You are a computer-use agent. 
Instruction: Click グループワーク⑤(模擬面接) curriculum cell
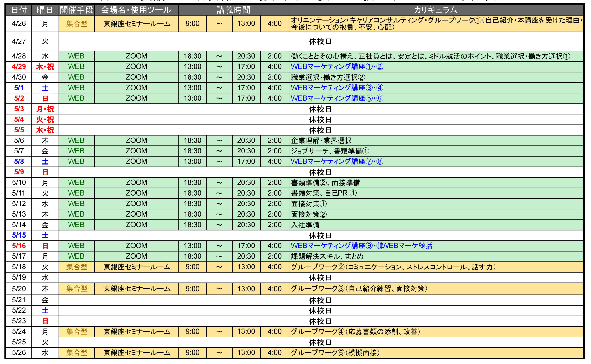[x=436, y=353]
